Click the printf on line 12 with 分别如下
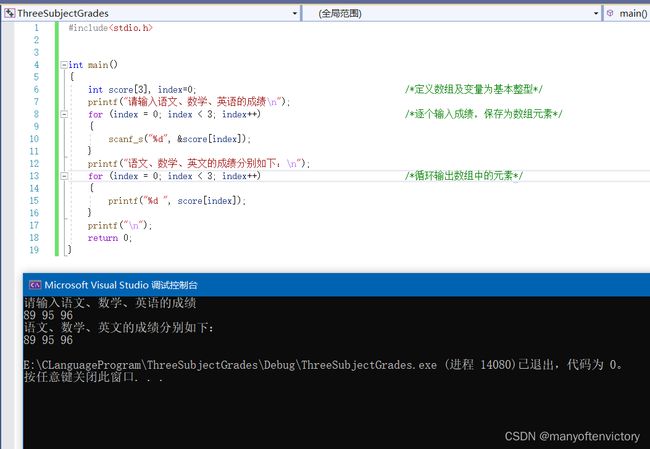 199,163
